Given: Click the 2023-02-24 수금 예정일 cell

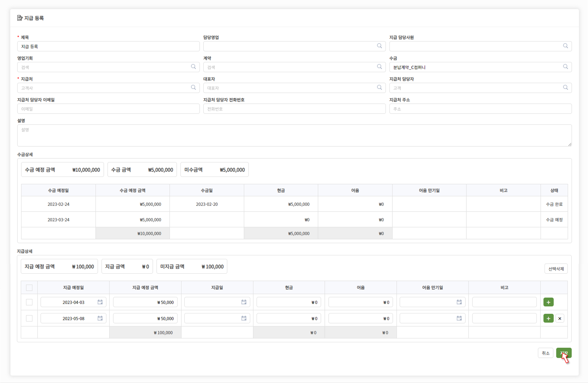Looking at the screenshot, I should click(x=59, y=204).
